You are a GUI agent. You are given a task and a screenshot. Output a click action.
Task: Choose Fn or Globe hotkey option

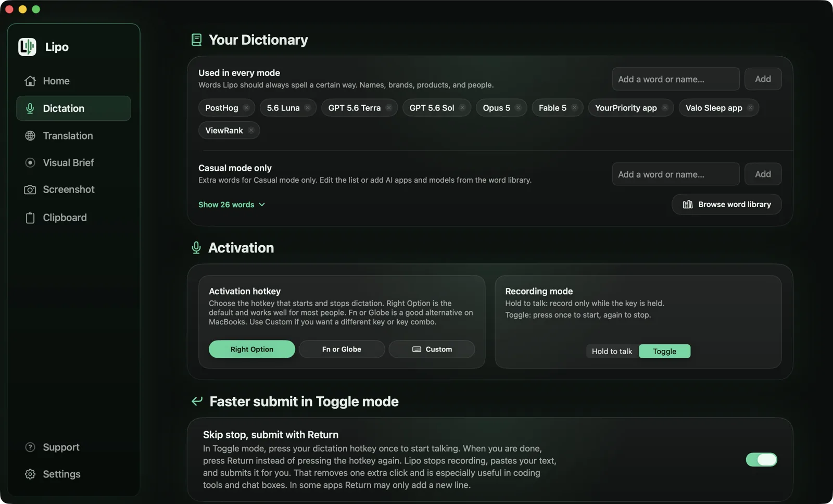pyautogui.click(x=342, y=349)
